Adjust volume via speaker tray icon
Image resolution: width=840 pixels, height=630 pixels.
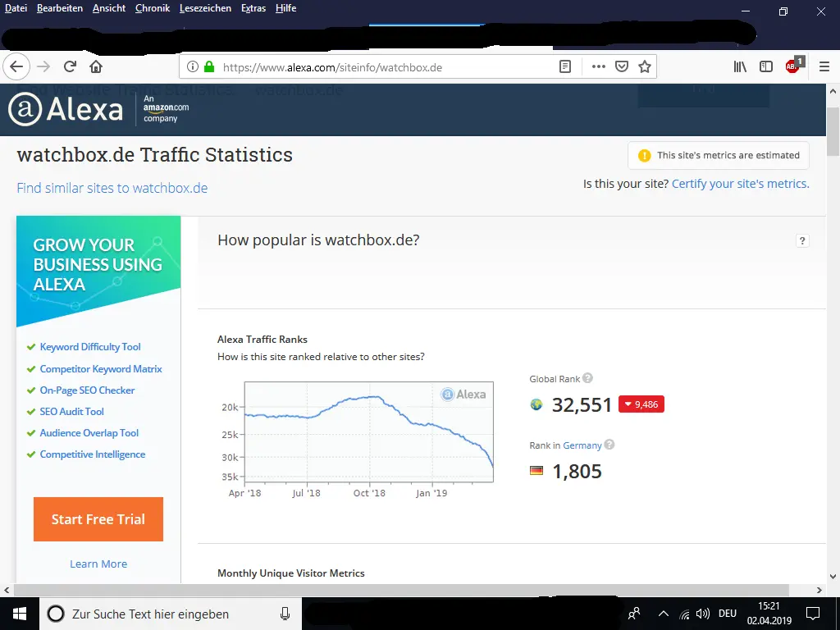702,614
